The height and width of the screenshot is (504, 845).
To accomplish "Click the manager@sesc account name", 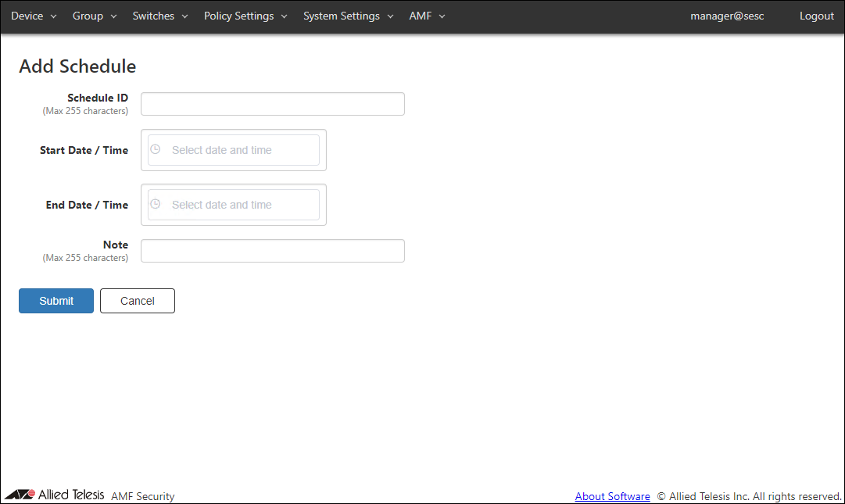I will [x=727, y=16].
